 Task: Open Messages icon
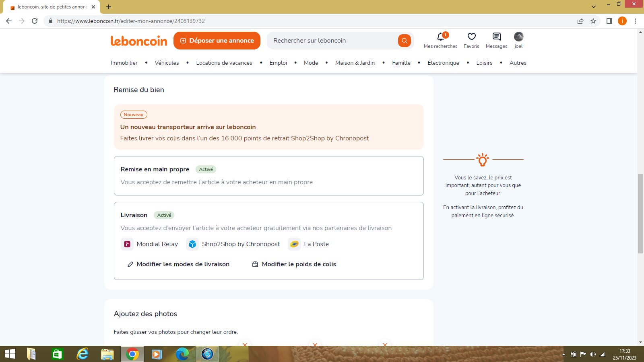(x=497, y=37)
